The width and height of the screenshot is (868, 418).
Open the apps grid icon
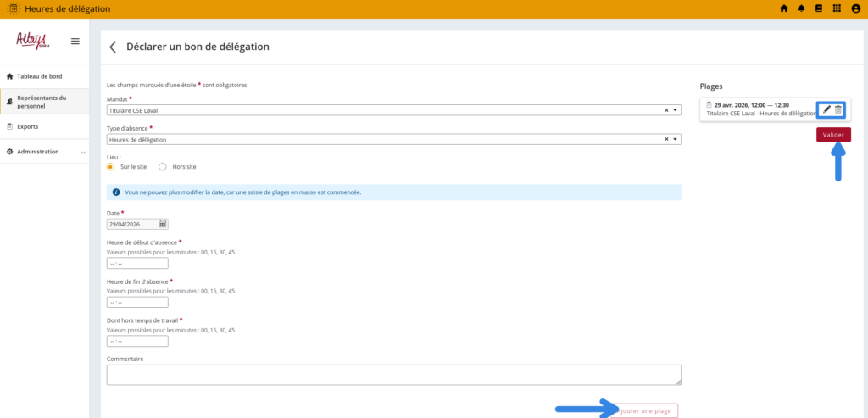tap(837, 8)
